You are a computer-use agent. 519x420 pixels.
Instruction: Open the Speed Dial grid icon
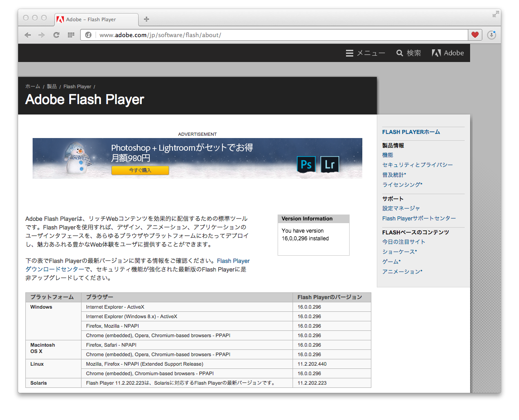[71, 35]
